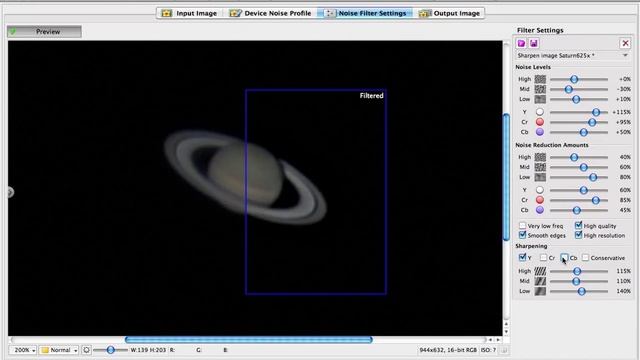The height and width of the screenshot is (360, 640).
Task: Click the purple Cb channel circle under Noise Levels
Action: [540, 132]
